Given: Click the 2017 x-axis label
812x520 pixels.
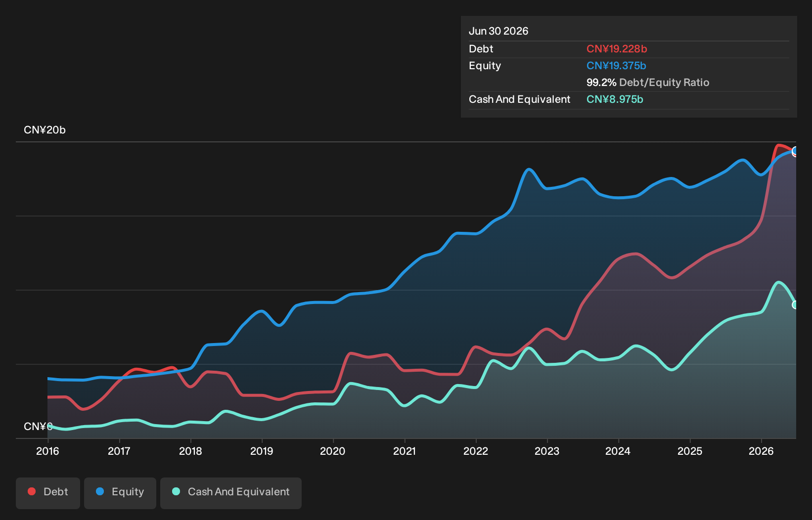Looking at the screenshot, I should click(x=119, y=451).
